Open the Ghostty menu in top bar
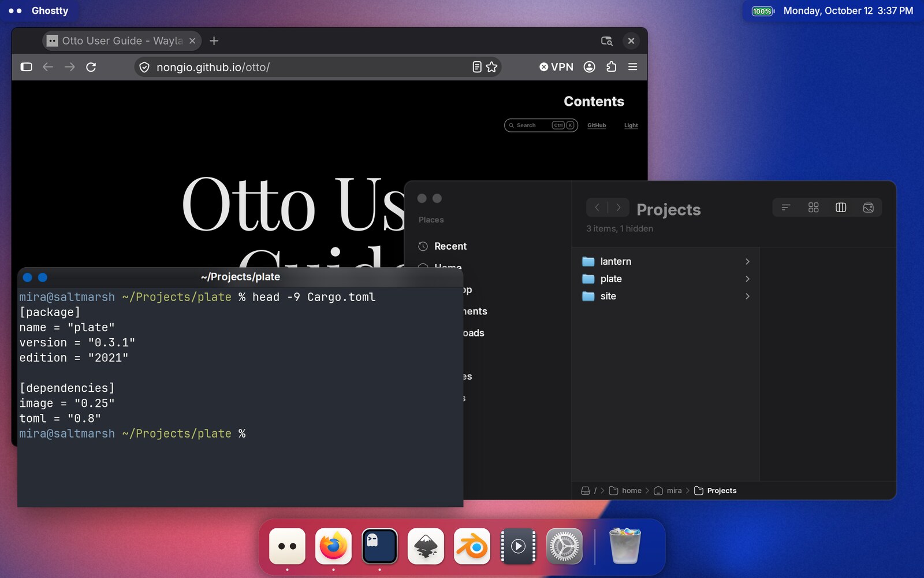924x578 pixels. click(50, 10)
